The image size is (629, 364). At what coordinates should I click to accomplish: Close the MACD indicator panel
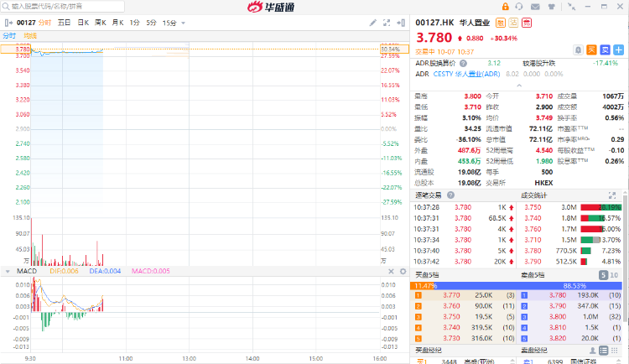click(391, 271)
